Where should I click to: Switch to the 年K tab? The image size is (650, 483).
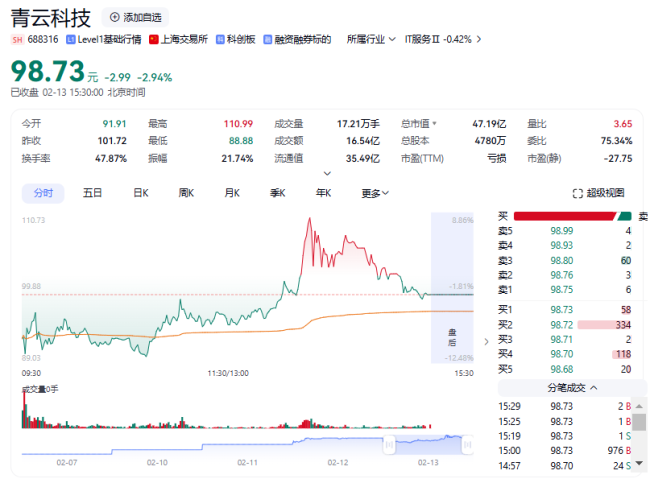pos(323,193)
